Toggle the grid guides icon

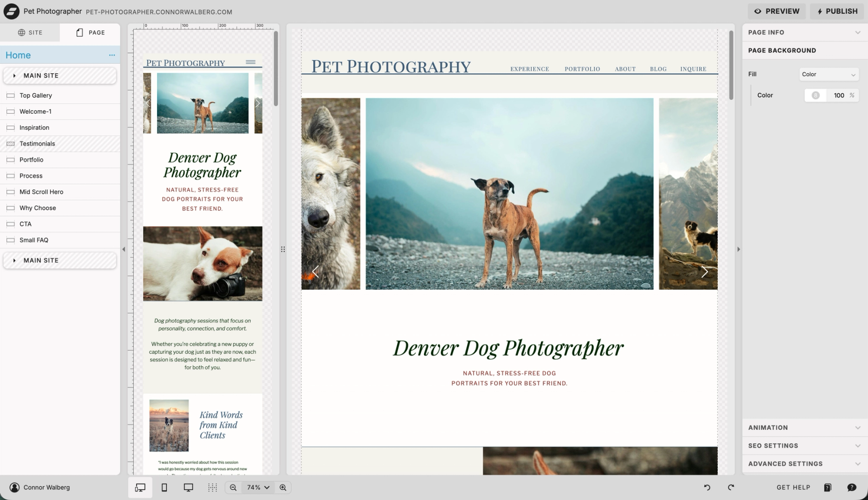[x=213, y=488]
